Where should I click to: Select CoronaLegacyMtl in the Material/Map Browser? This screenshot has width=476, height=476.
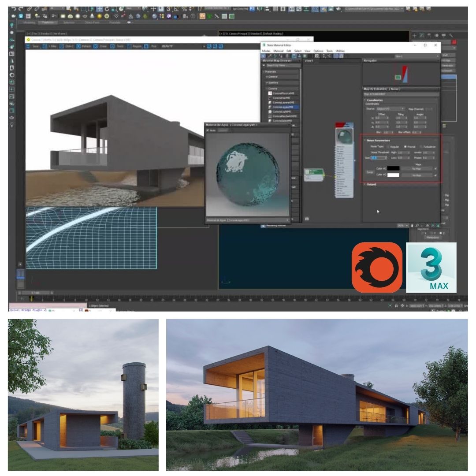coord(284,108)
